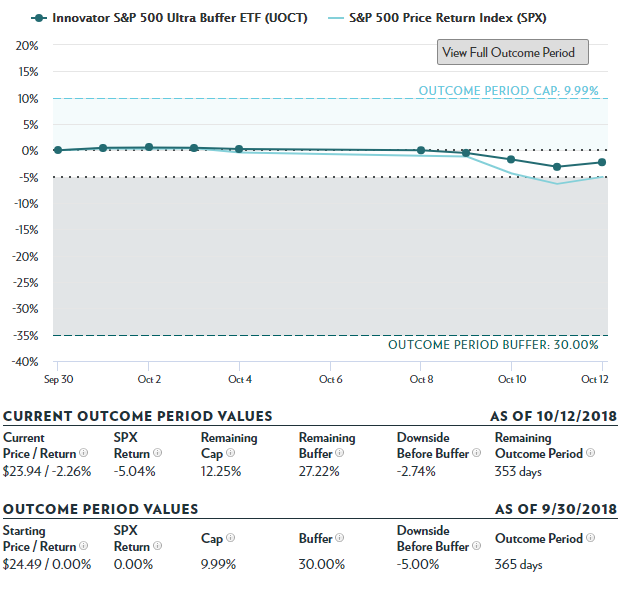Toggle the S&P 500 Price Return Index legend

[x=437, y=18]
